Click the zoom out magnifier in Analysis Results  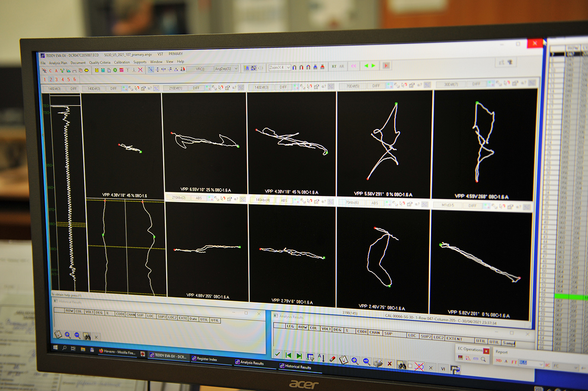(x=367, y=362)
